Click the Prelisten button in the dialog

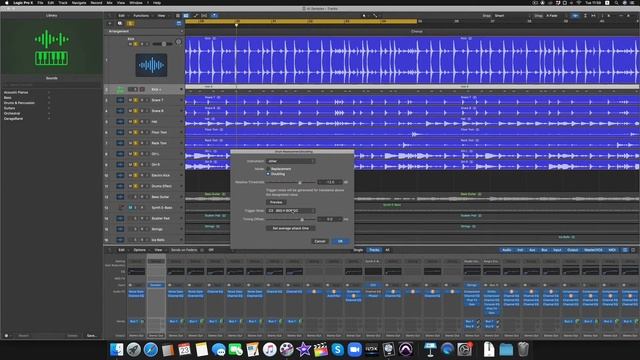[276, 202]
